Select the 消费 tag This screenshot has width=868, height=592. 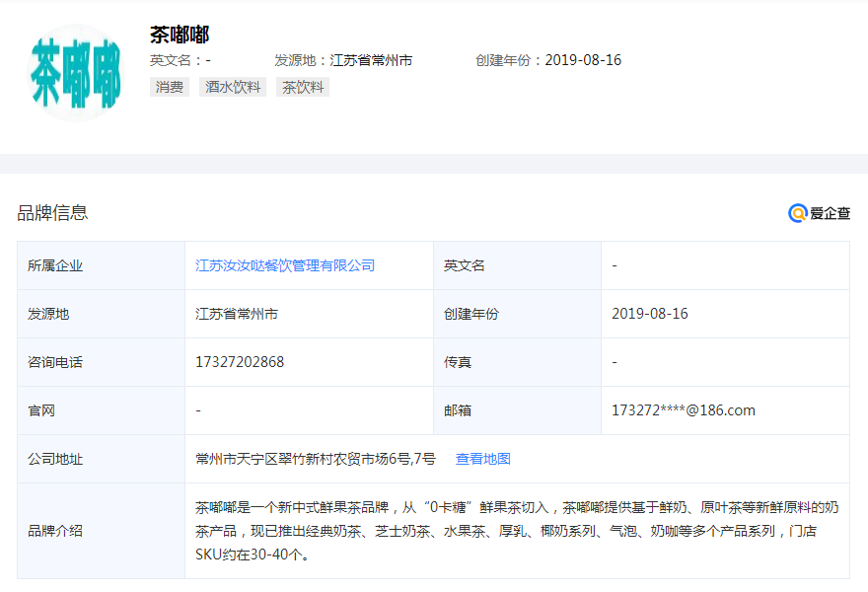tap(169, 87)
